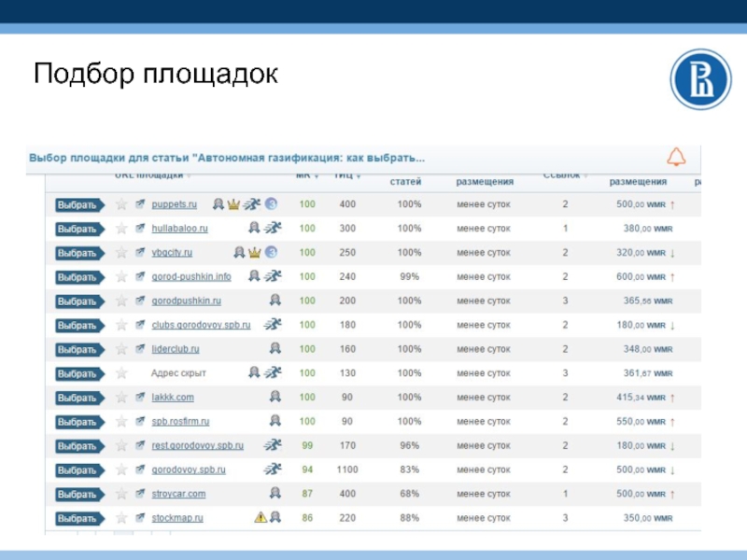Click external link icon for stockmap.ru
Image resolution: width=747 pixels, height=560 pixels.
pos(140,518)
